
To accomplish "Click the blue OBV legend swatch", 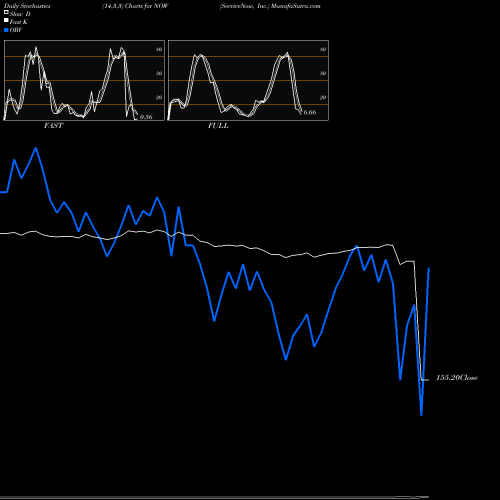I will point(6,30).
